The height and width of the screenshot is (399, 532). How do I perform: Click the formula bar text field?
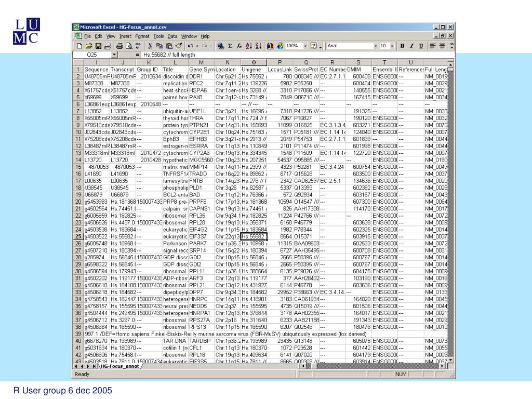[297, 55]
